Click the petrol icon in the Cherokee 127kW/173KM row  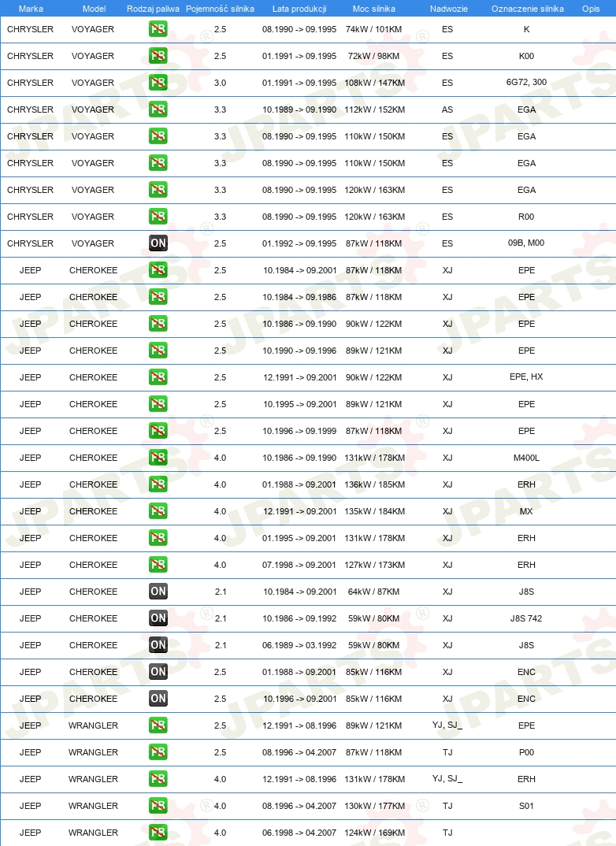pyautogui.click(x=158, y=565)
